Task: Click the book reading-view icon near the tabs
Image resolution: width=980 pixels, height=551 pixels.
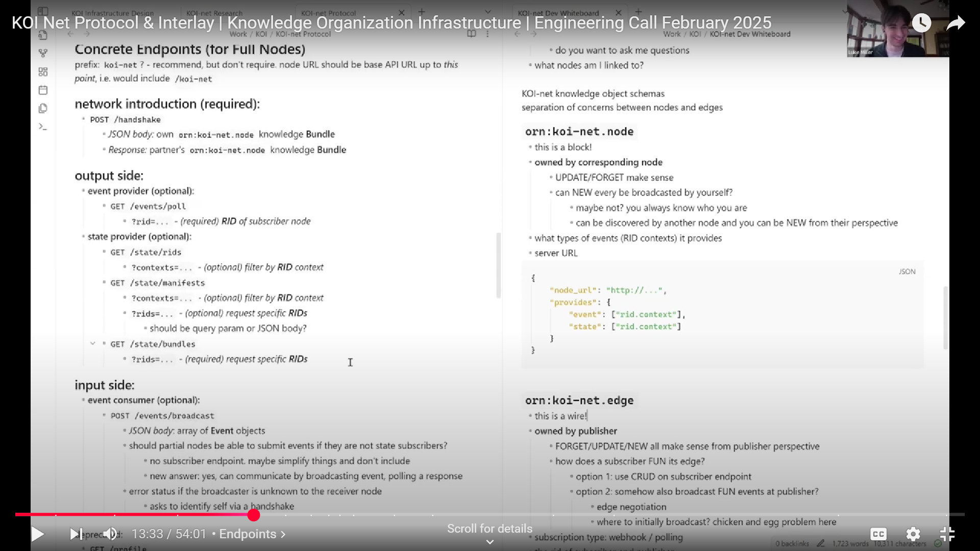Action: [472, 34]
